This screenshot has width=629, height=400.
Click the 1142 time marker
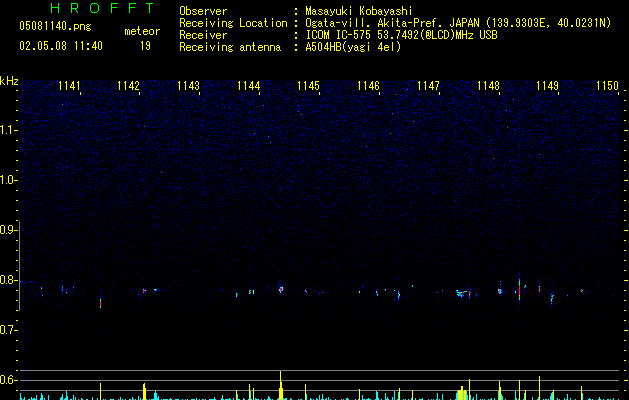128,86
